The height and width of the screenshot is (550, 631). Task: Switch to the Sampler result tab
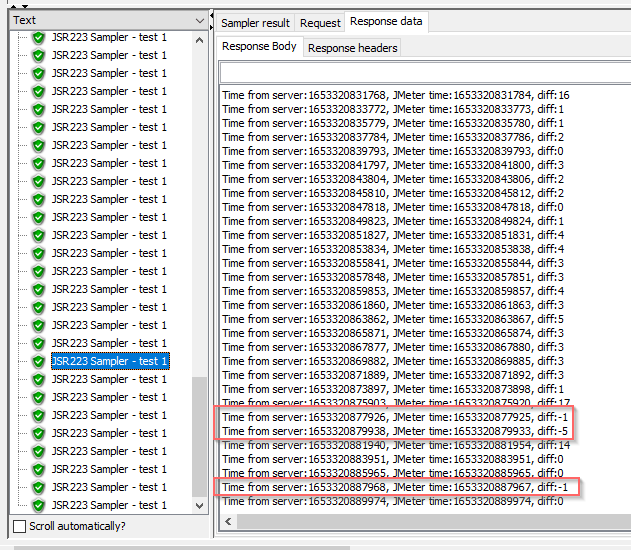255,23
